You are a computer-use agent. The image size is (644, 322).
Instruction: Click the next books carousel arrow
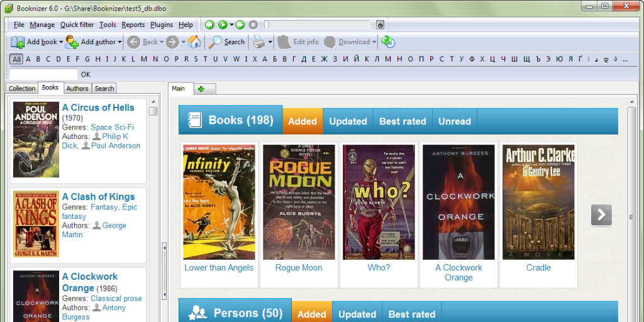pyautogui.click(x=601, y=215)
